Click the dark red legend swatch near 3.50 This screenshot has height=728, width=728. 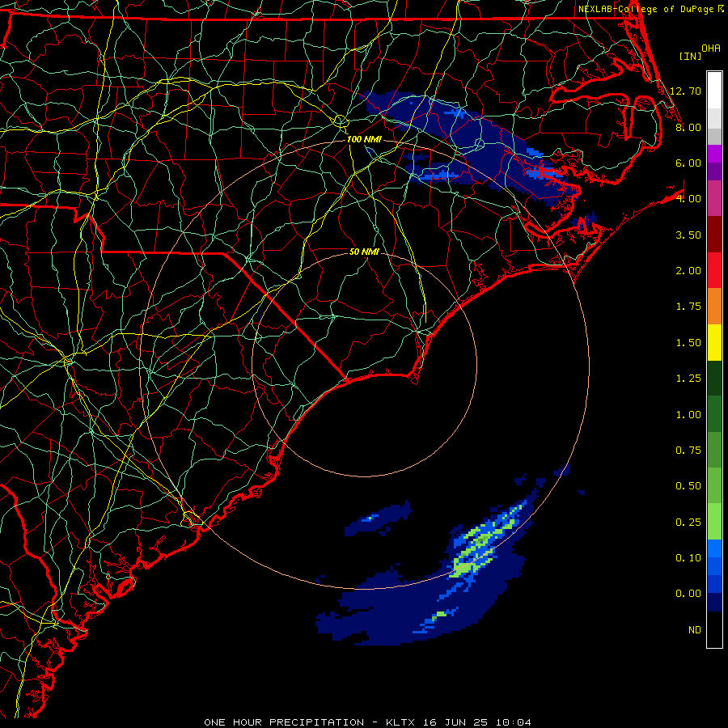(714, 235)
